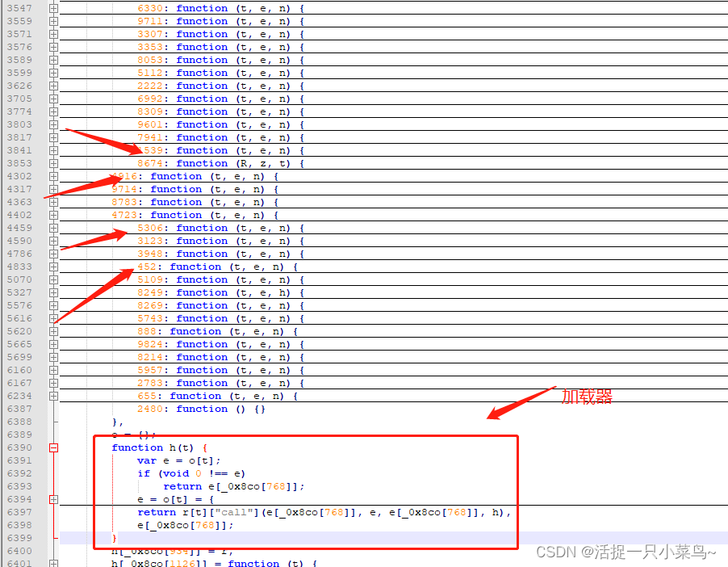
Task: Collapse function h(t) at line 6390
Action: point(53,447)
